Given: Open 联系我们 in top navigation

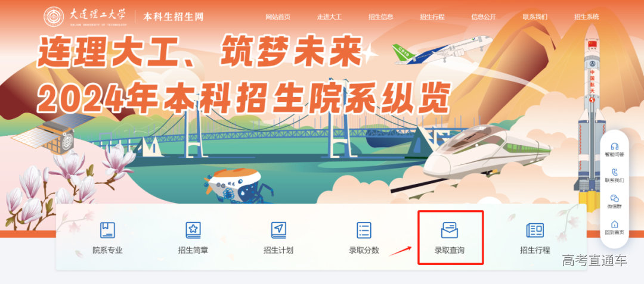Looking at the screenshot, I should (x=535, y=17).
